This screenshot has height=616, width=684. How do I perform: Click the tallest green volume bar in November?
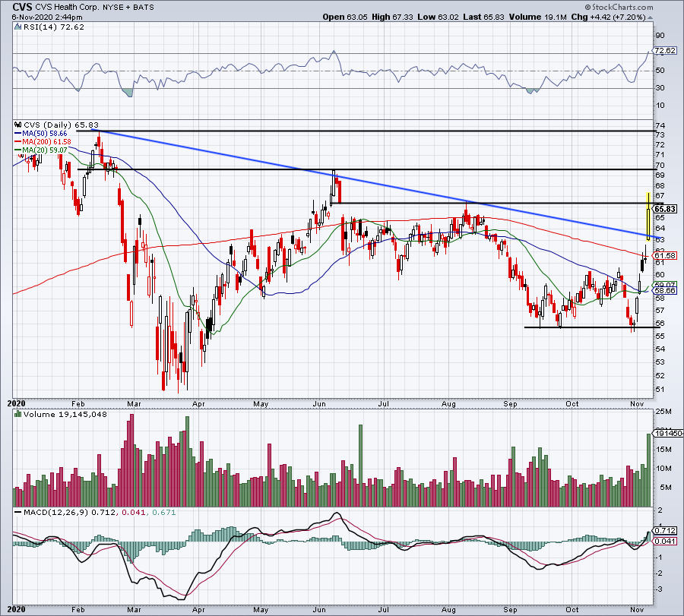tap(649, 470)
